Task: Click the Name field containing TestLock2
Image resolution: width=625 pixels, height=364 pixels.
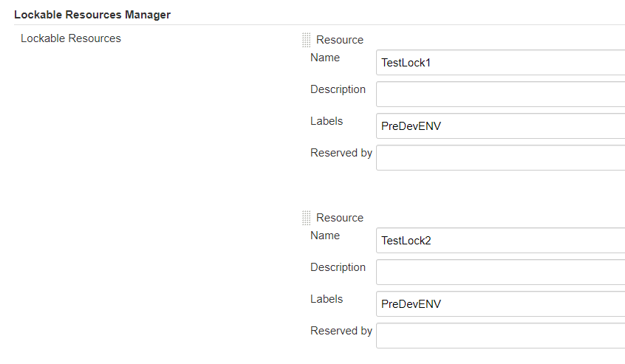Action: point(500,241)
